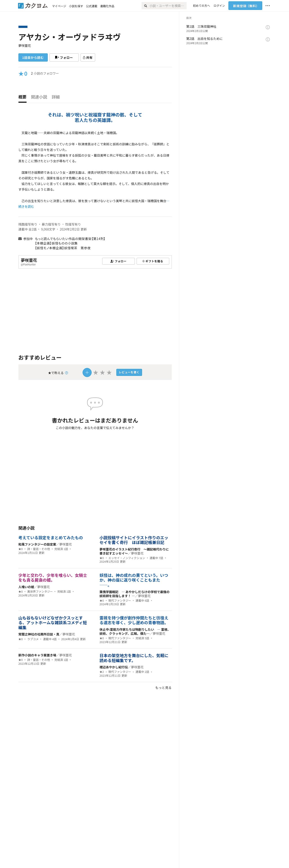The image size is (289, 868).
Task: Open related novel 妖怪は、神の成れの果てという
Action: pyautogui.click(x=133, y=580)
